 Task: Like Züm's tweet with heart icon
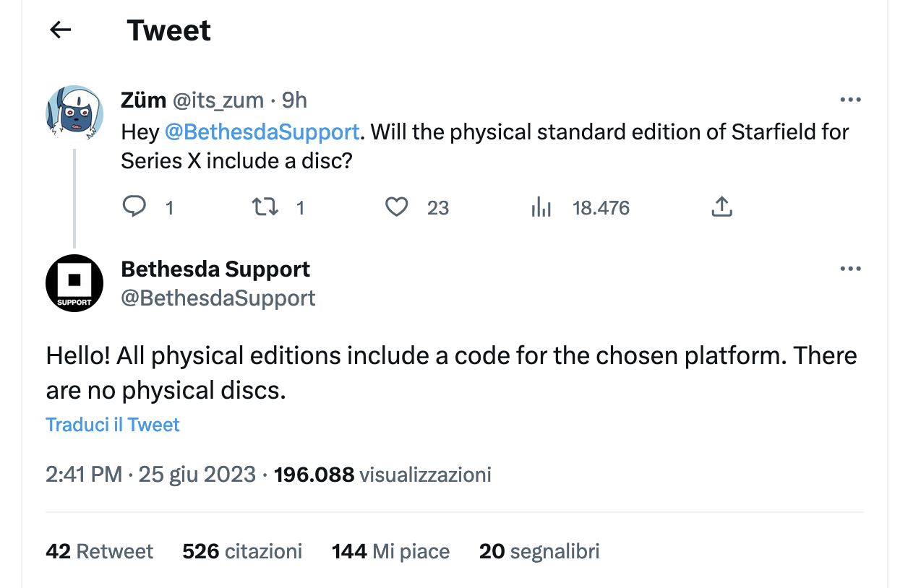point(396,207)
